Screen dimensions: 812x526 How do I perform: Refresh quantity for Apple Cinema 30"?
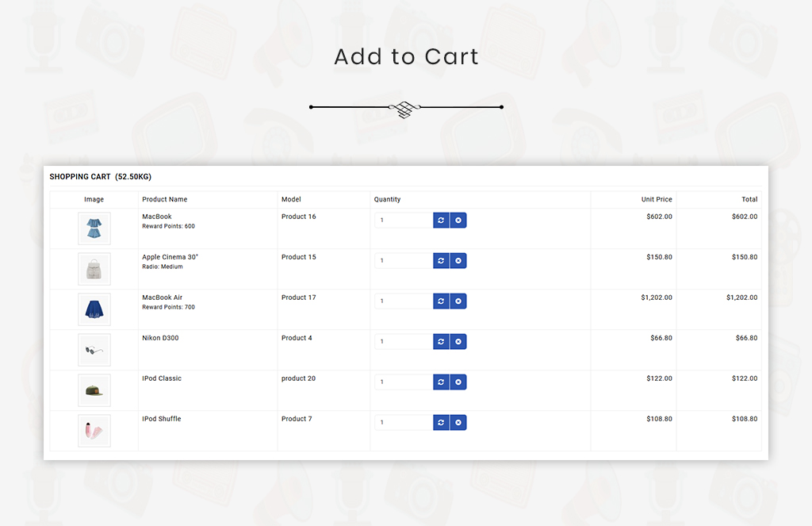441,261
